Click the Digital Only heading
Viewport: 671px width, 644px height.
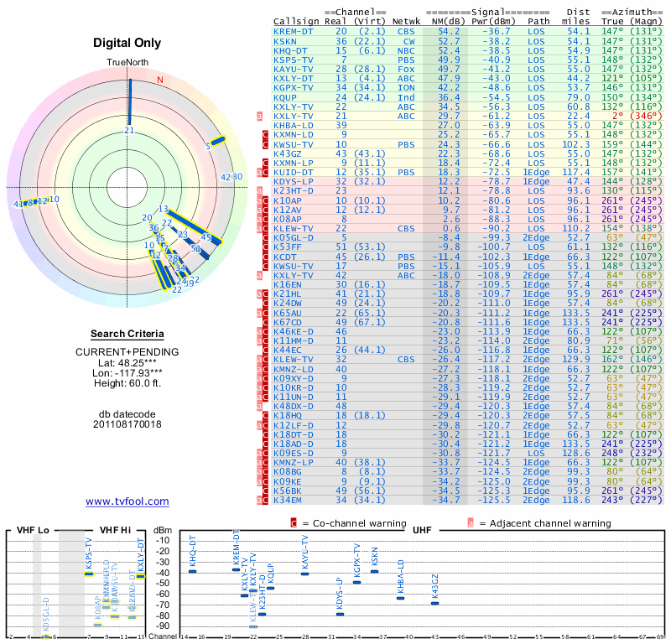127,43
